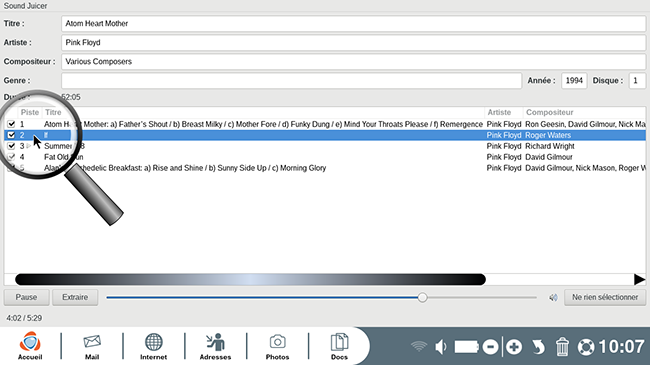Click the plus zoom-in icon
The image size is (650, 365).
[514, 346]
